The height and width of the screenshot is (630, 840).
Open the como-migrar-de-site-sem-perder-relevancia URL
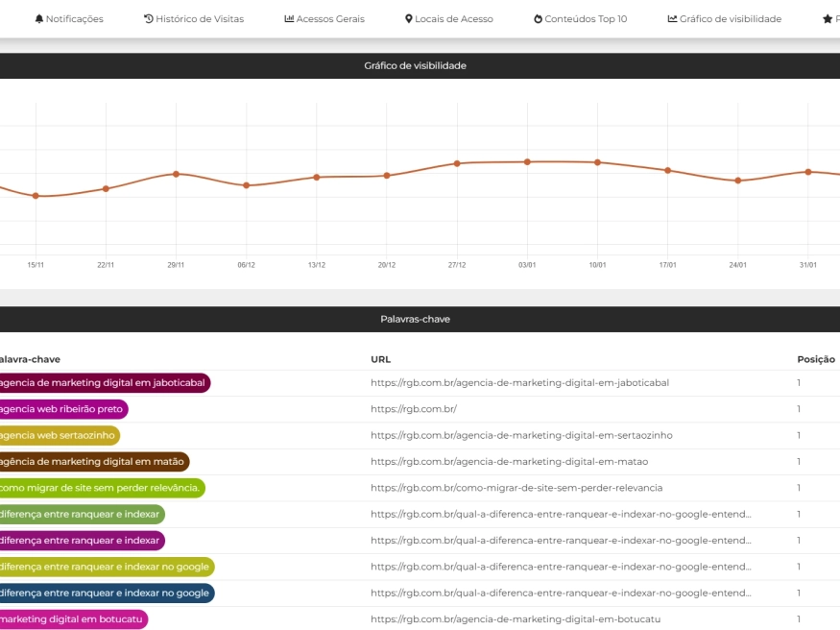[x=516, y=488]
